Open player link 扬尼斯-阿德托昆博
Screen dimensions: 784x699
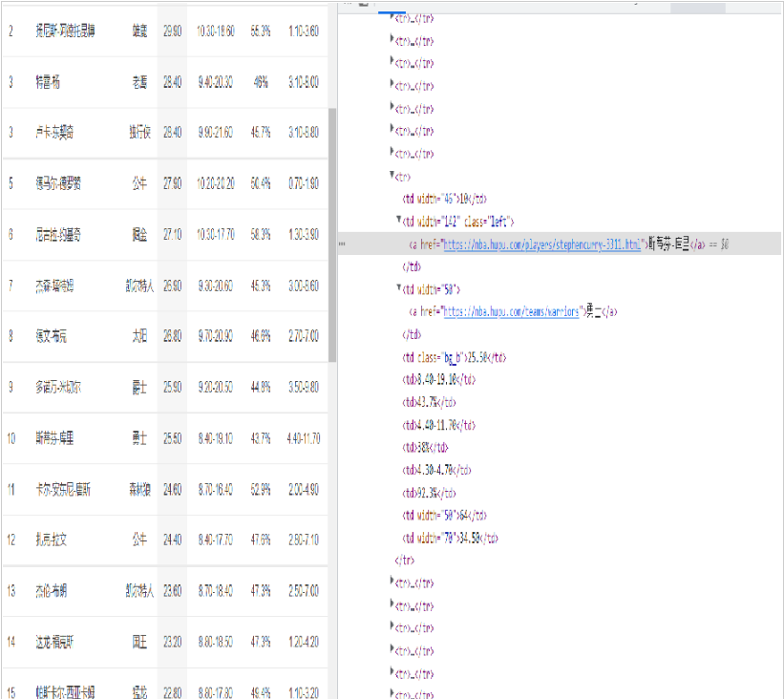coord(65,31)
